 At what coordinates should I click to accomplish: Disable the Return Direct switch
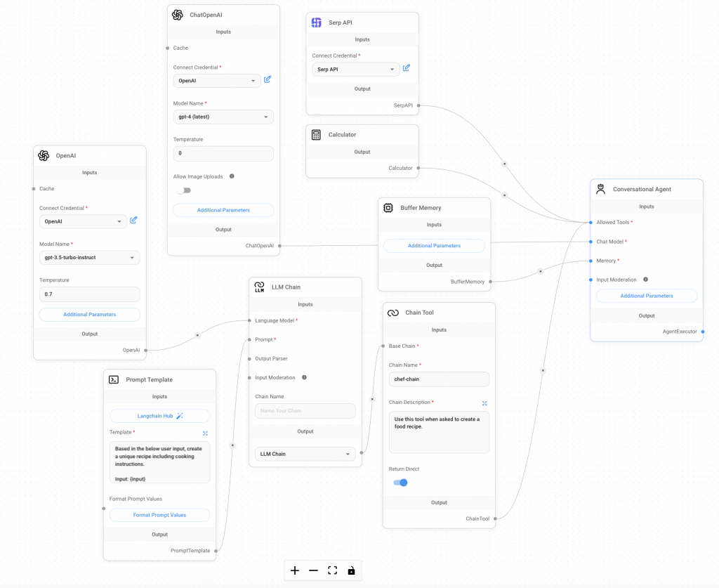400,483
